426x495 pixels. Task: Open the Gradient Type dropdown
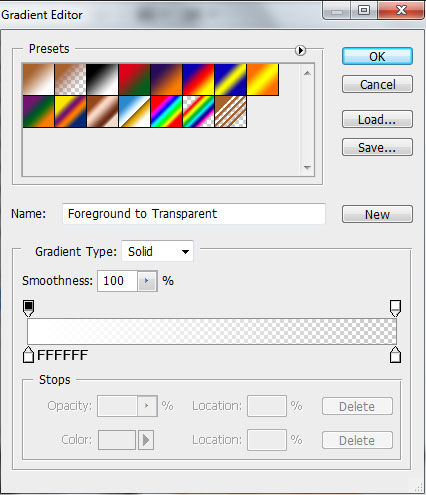point(157,251)
